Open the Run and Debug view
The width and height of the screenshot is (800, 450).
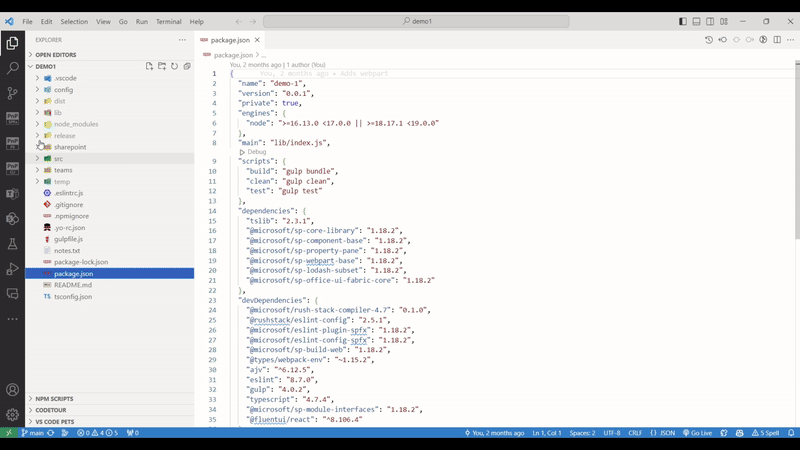click(x=12, y=269)
